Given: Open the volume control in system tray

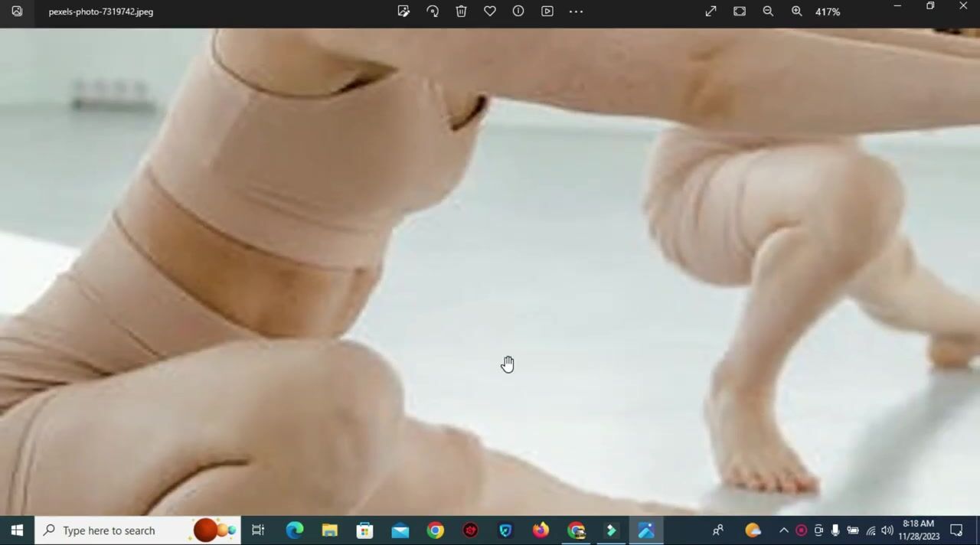Looking at the screenshot, I should [x=887, y=530].
